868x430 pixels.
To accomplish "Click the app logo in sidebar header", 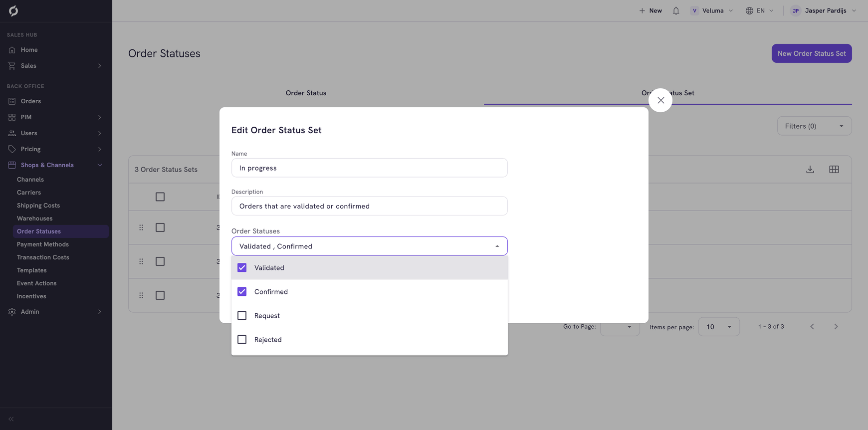I will pyautogui.click(x=13, y=11).
